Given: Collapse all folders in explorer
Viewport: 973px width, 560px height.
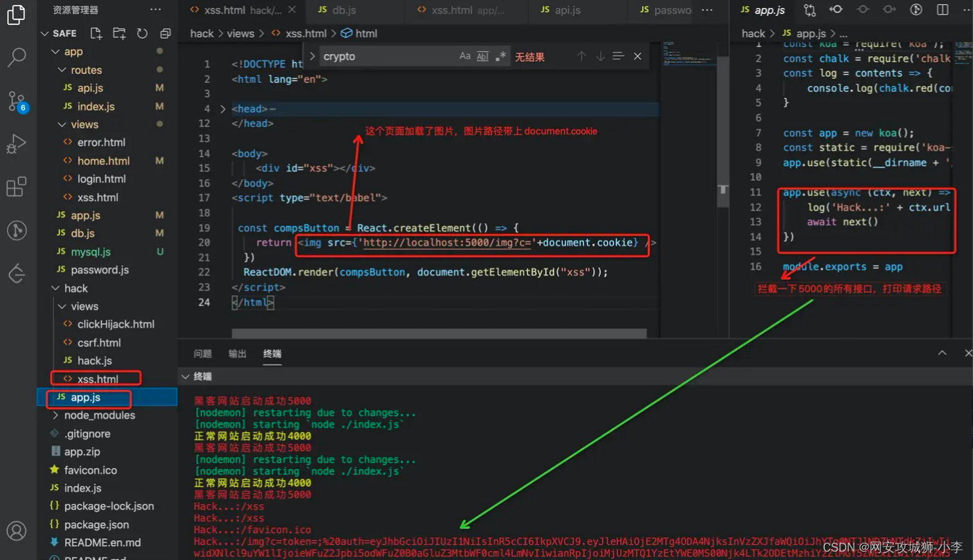Looking at the screenshot, I should [x=165, y=33].
